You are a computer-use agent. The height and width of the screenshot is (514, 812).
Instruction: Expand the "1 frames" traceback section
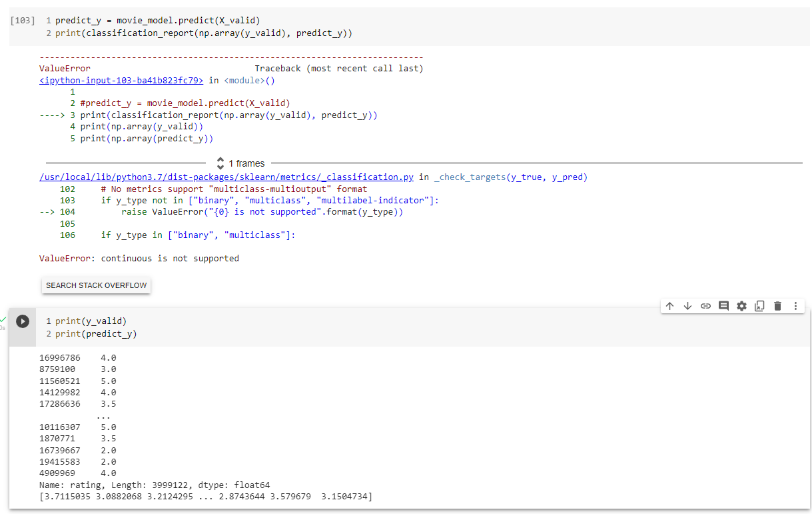(240, 163)
